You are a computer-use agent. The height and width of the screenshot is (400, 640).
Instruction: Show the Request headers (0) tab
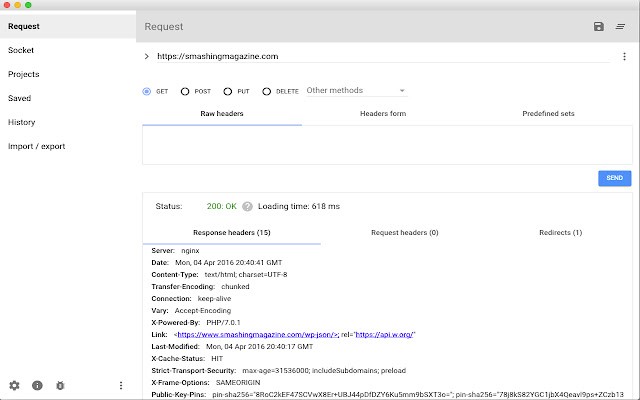405,232
